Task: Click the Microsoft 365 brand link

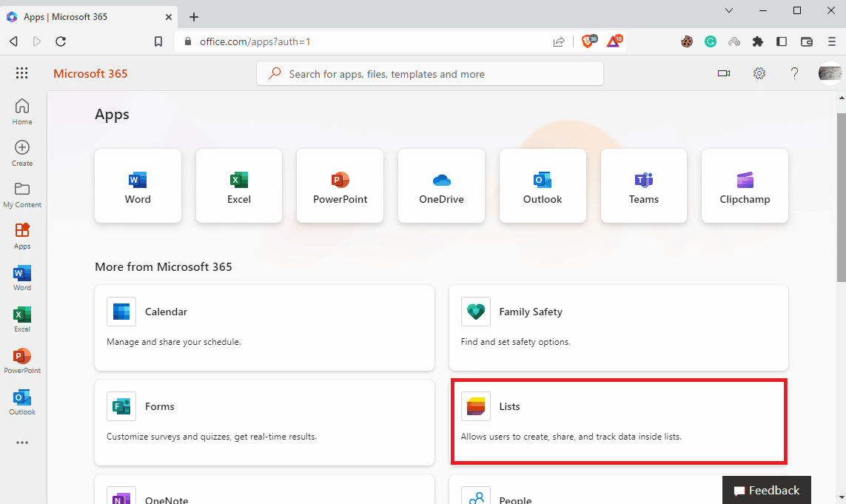Action: pyautogui.click(x=90, y=73)
